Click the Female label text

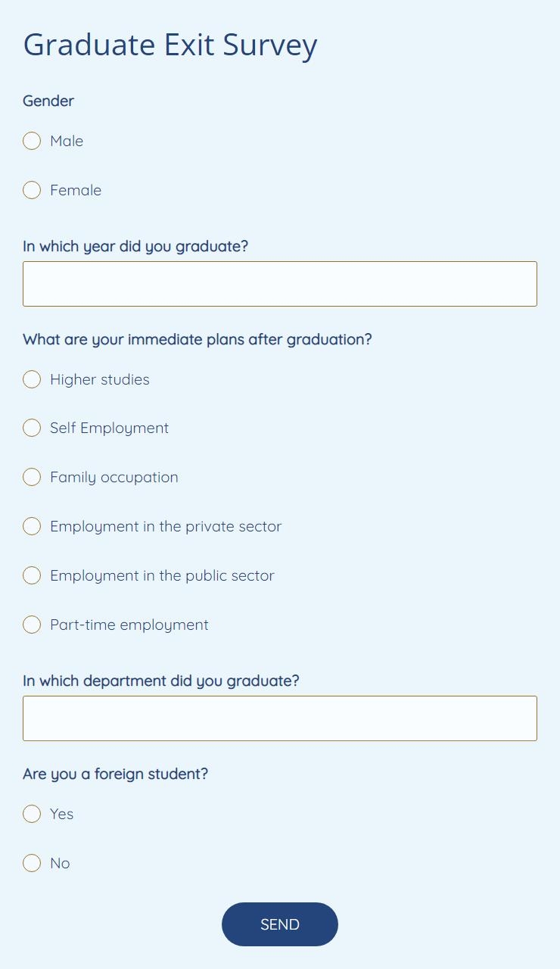pyautogui.click(x=75, y=190)
